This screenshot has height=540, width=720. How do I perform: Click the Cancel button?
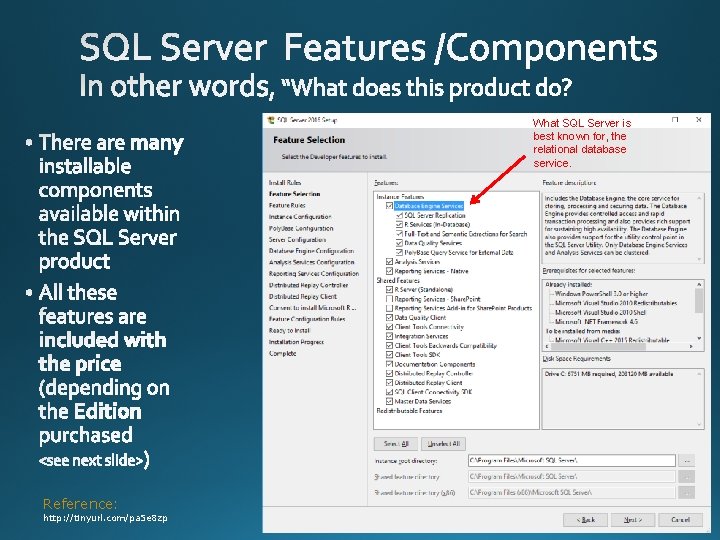[680, 520]
